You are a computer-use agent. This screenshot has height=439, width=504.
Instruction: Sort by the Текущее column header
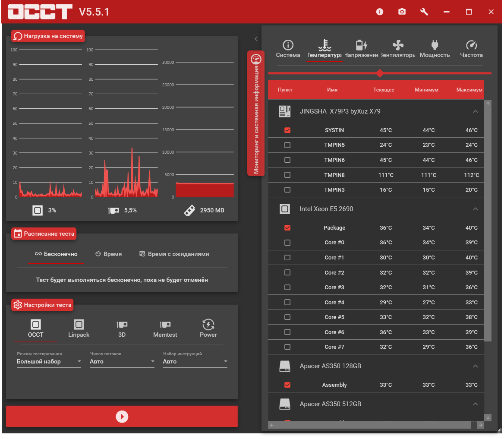click(x=384, y=90)
